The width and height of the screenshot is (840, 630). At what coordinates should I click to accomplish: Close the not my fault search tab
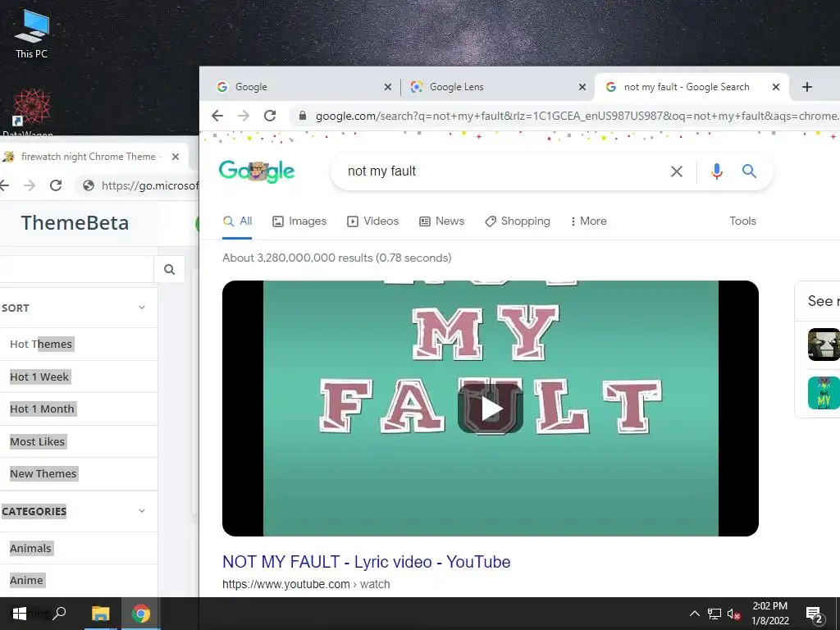pos(776,87)
